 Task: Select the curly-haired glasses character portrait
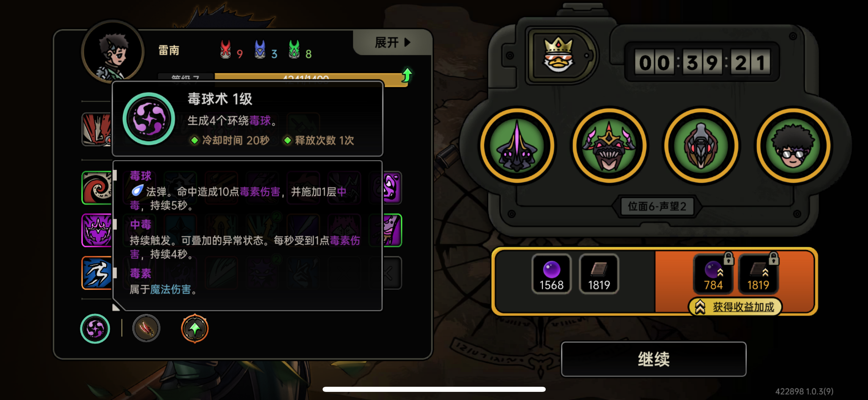793,146
